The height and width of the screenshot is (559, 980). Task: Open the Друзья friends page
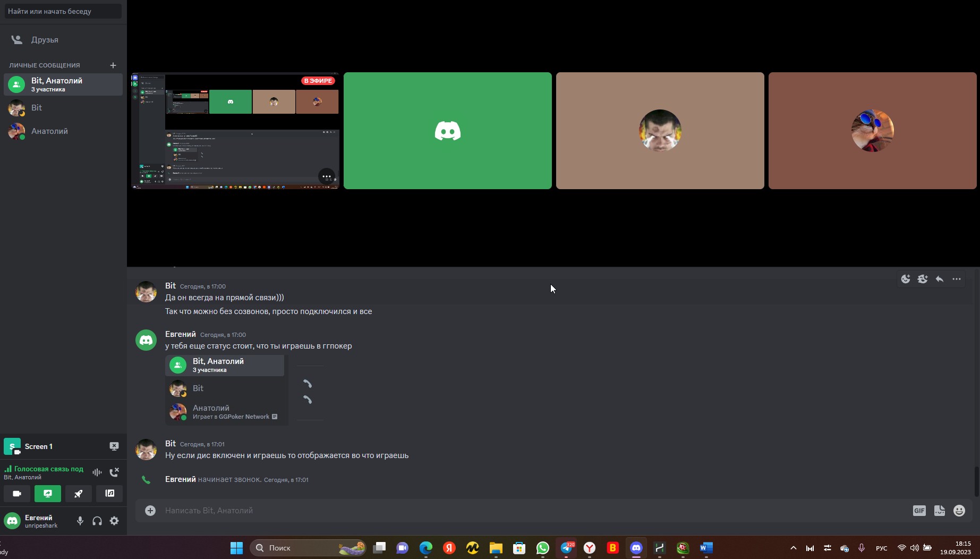point(63,40)
